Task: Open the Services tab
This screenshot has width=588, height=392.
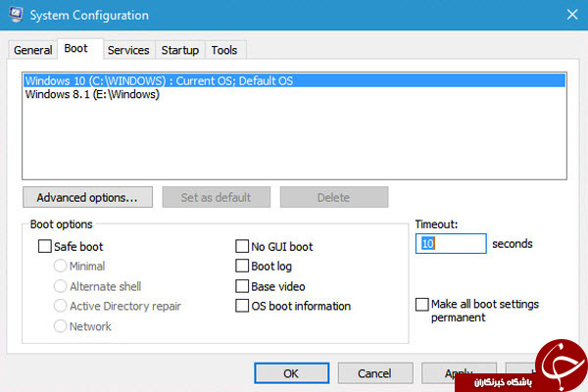Action: point(128,50)
